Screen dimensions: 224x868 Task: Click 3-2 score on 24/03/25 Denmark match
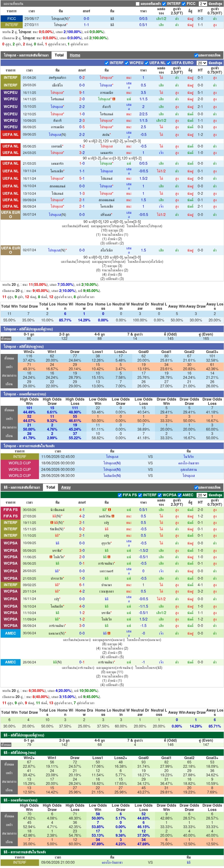[82, 153]
